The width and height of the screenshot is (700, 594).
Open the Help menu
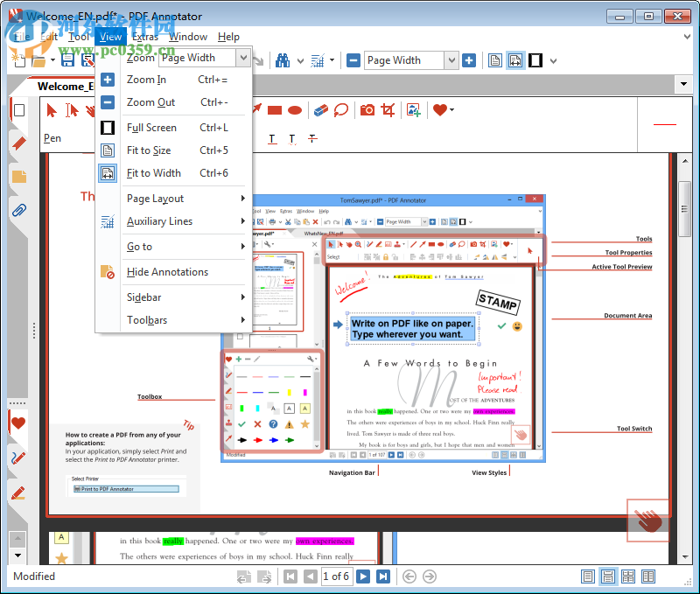click(x=229, y=37)
